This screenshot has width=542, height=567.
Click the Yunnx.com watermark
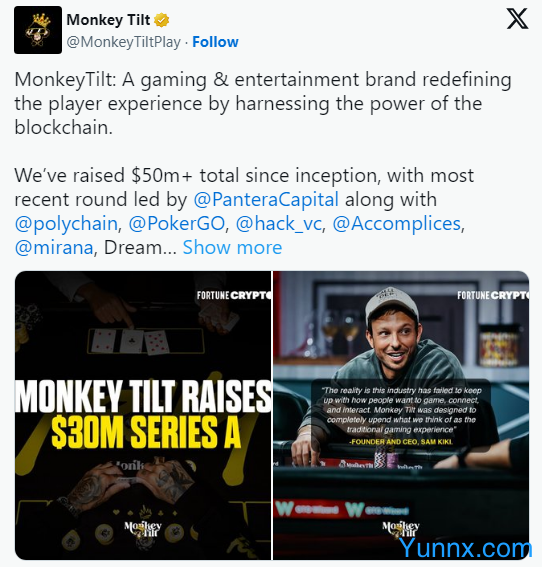coord(465,548)
